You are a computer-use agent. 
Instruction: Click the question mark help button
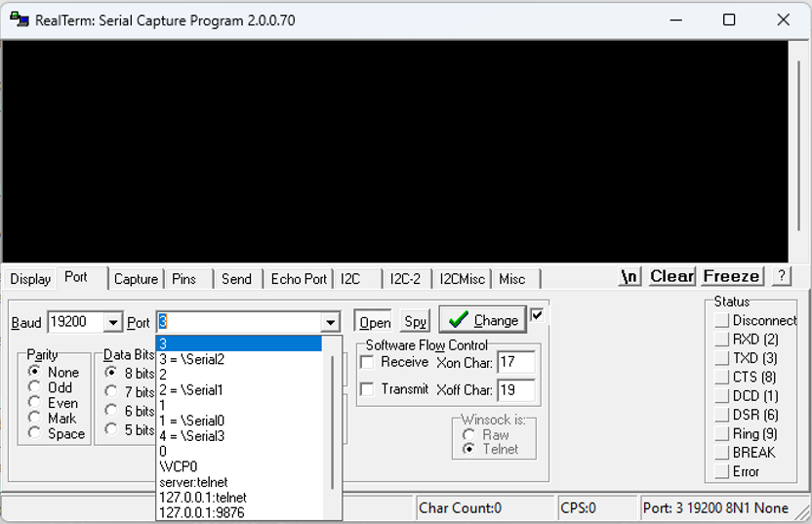782,276
